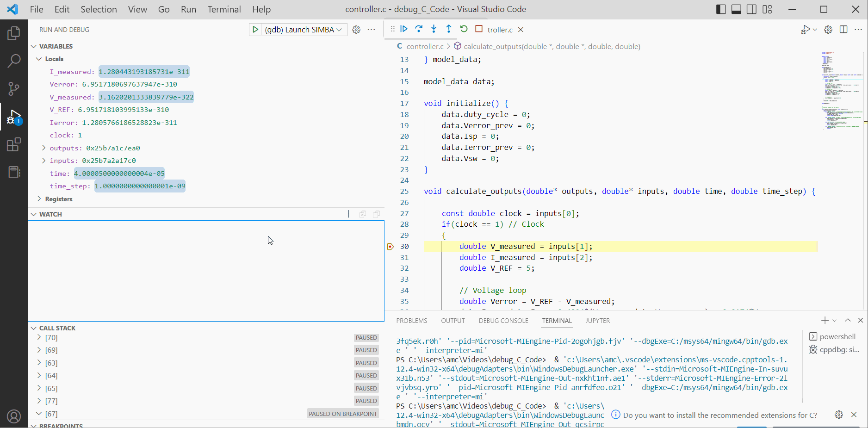Image resolution: width=868 pixels, height=428 pixels.
Task: Open Source Control view
Action: [x=14, y=88]
